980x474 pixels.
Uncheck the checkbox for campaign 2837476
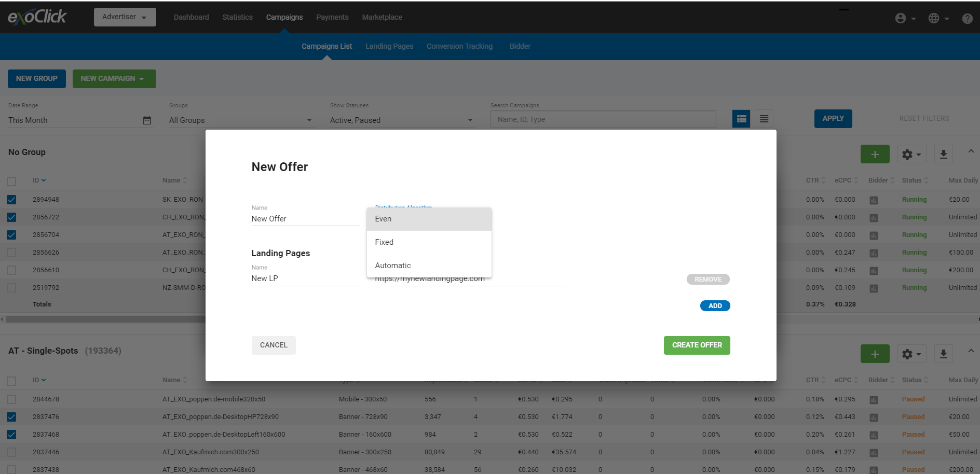point(11,417)
